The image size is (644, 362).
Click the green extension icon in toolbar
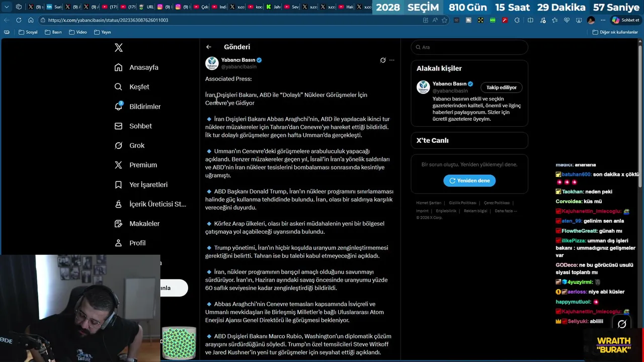click(493, 20)
